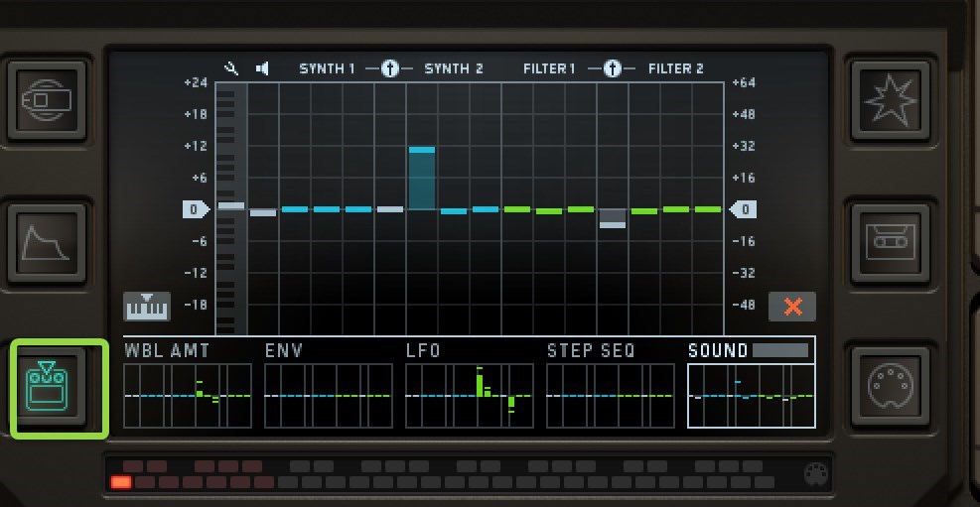Screen dimensions: 980x507
Task: Click the starburst effects icon button
Action: point(887,100)
